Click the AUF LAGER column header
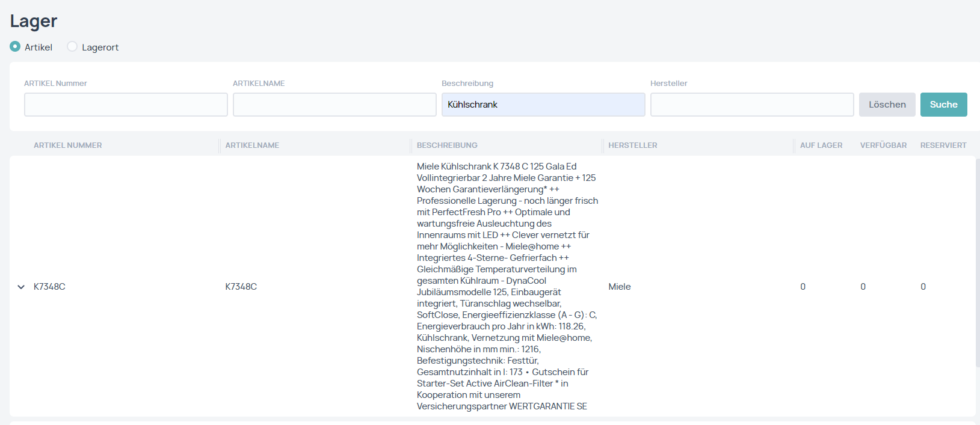The width and height of the screenshot is (980, 425). click(x=821, y=145)
